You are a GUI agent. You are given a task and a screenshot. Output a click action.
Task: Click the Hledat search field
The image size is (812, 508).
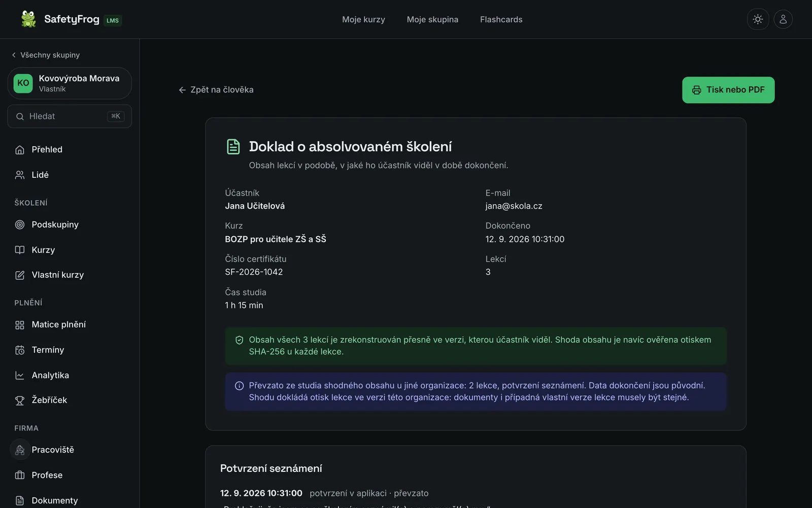tap(70, 116)
